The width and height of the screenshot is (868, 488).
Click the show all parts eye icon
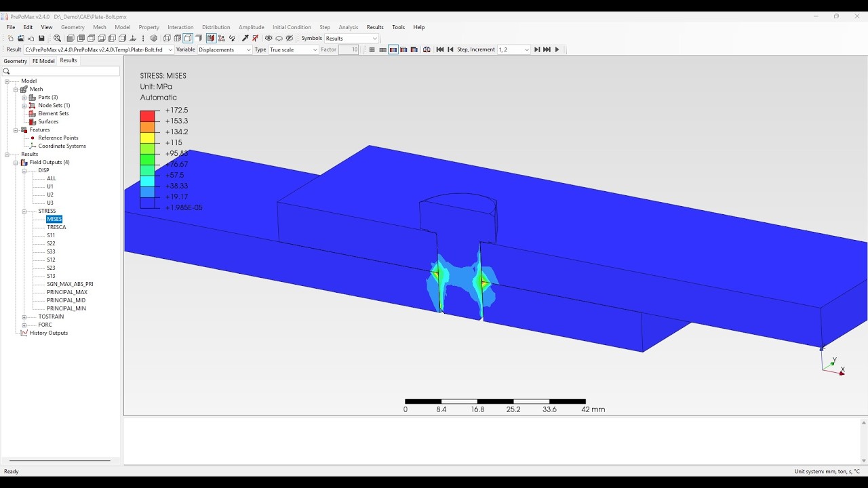point(269,39)
